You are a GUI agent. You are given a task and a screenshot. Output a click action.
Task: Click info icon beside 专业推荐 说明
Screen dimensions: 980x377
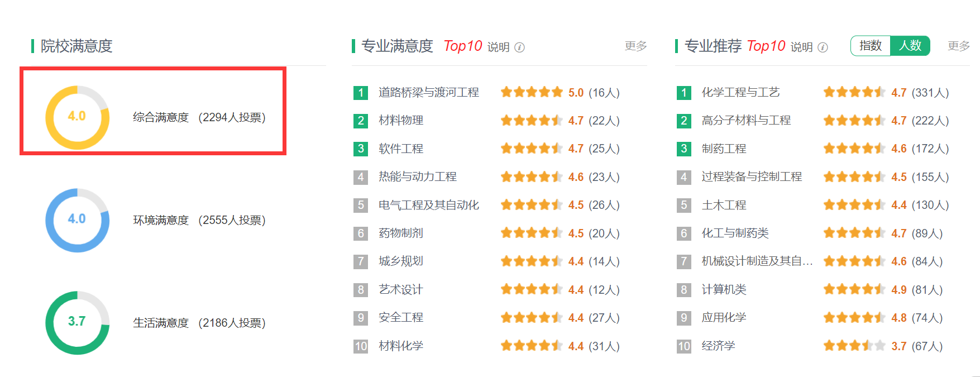823,47
